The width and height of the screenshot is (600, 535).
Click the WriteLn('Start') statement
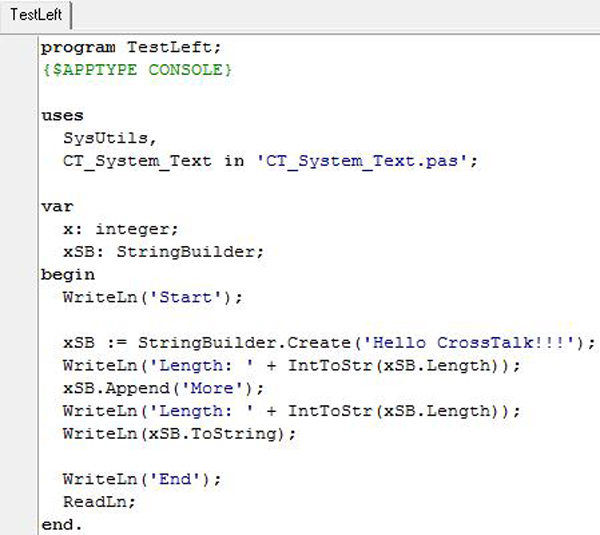[x=152, y=297]
